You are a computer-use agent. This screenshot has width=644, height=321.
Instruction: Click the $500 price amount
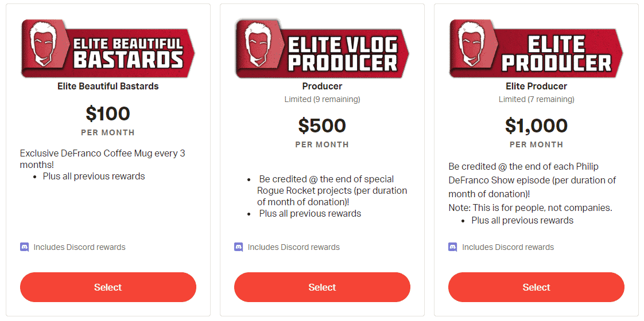(322, 126)
